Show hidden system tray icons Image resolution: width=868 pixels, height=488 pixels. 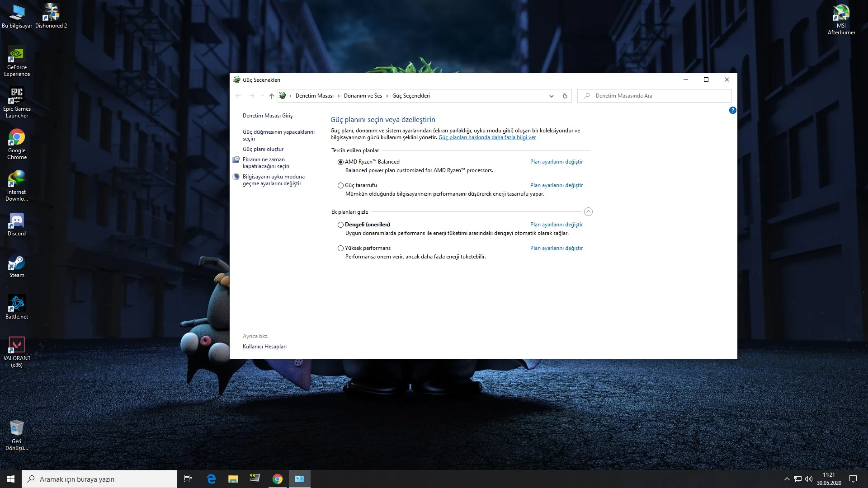coord(787,479)
